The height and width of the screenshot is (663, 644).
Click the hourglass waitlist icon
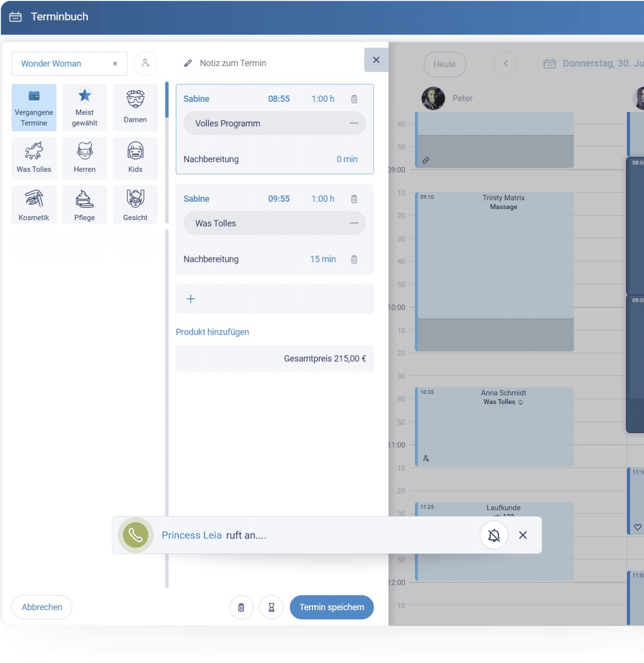[x=271, y=607]
